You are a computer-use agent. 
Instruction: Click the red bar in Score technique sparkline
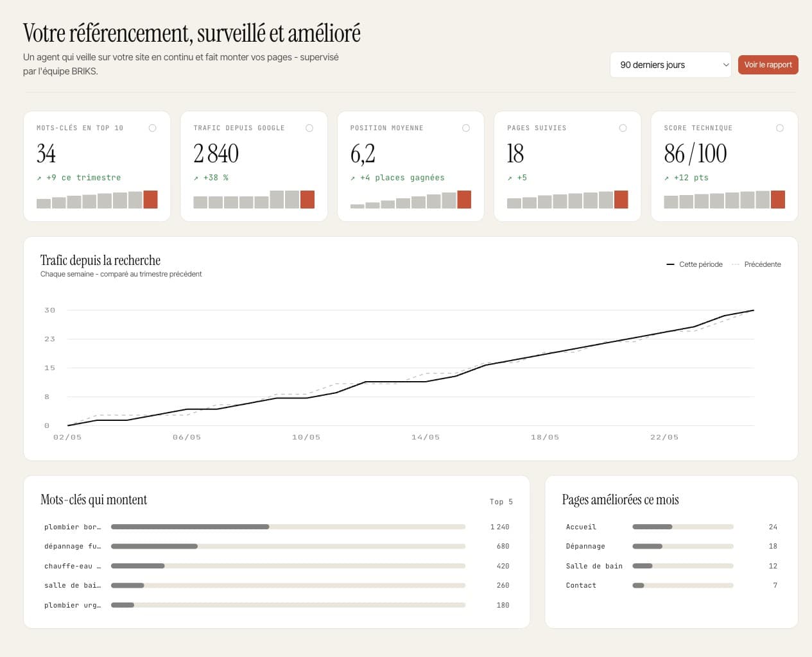pos(778,200)
